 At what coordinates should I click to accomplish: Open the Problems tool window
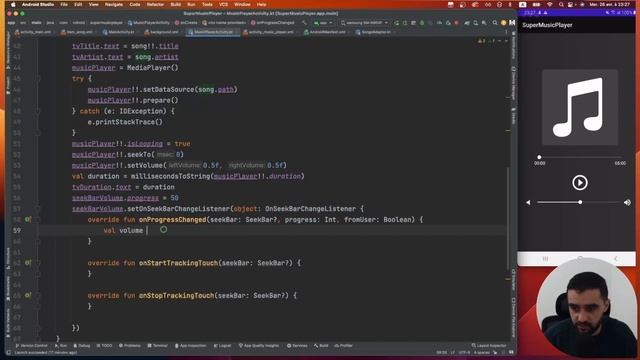(x=130, y=346)
